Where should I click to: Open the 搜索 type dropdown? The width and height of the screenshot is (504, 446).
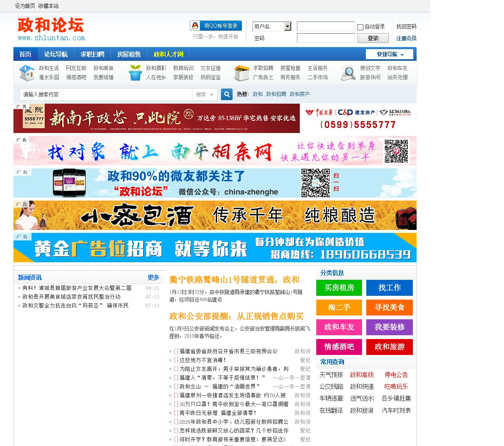coord(205,94)
